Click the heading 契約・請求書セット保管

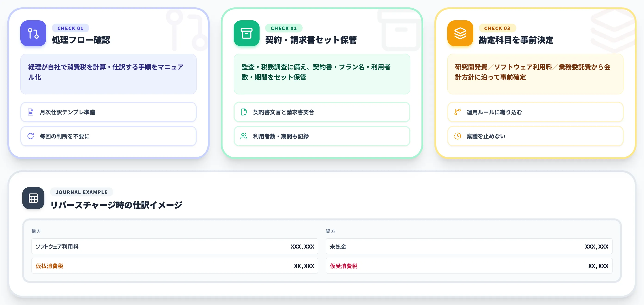click(311, 40)
